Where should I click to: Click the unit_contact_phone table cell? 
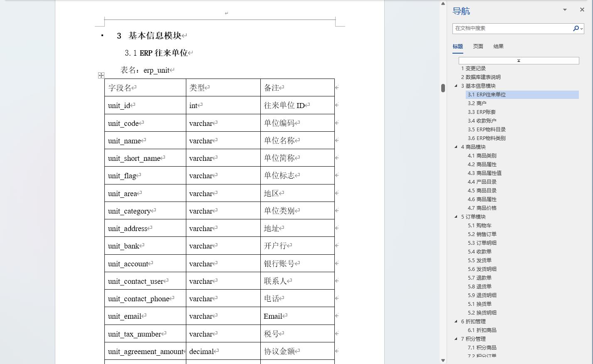pos(145,298)
